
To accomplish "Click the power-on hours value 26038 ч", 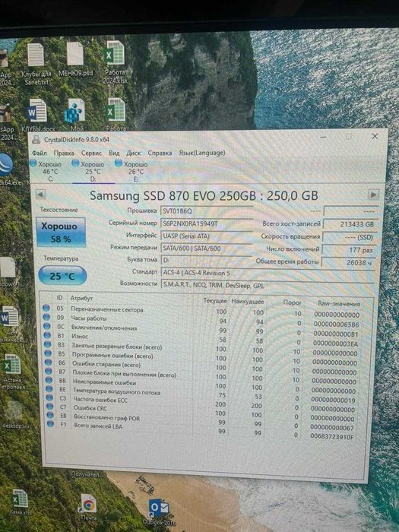I will [x=348, y=262].
